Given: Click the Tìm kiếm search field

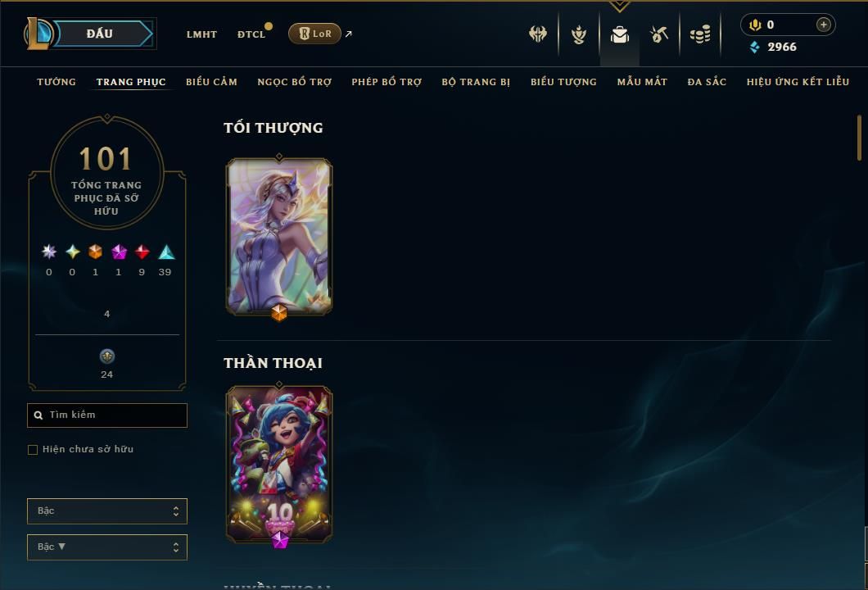Looking at the screenshot, I should [106, 415].
